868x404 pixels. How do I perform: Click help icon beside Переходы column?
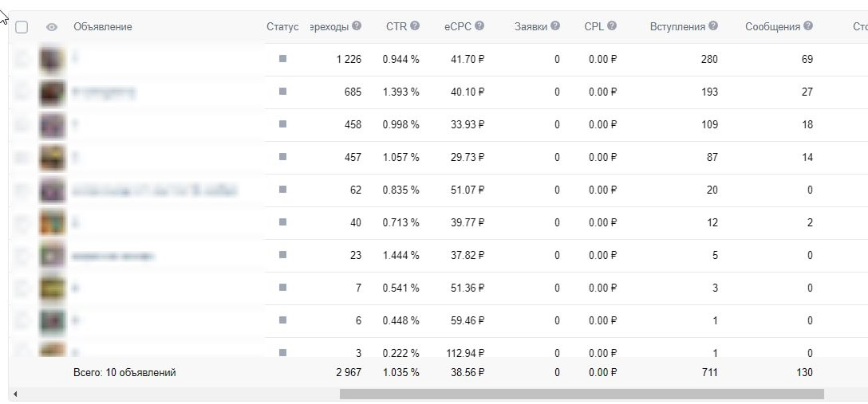pos(357,26)
